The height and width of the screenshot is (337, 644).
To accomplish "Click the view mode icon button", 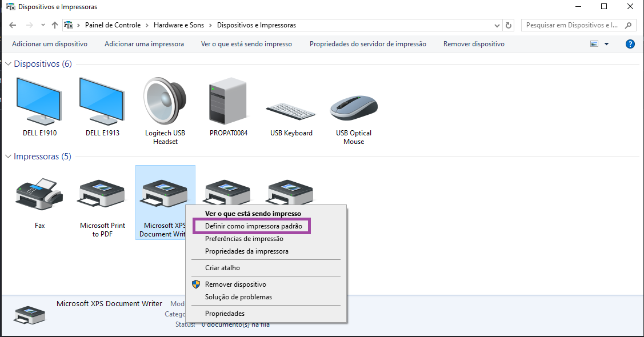I will click(x=594, y=44).
